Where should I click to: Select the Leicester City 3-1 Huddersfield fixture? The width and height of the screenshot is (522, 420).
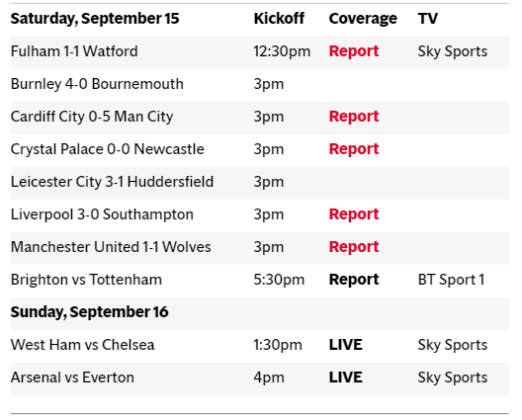point(112,182)
